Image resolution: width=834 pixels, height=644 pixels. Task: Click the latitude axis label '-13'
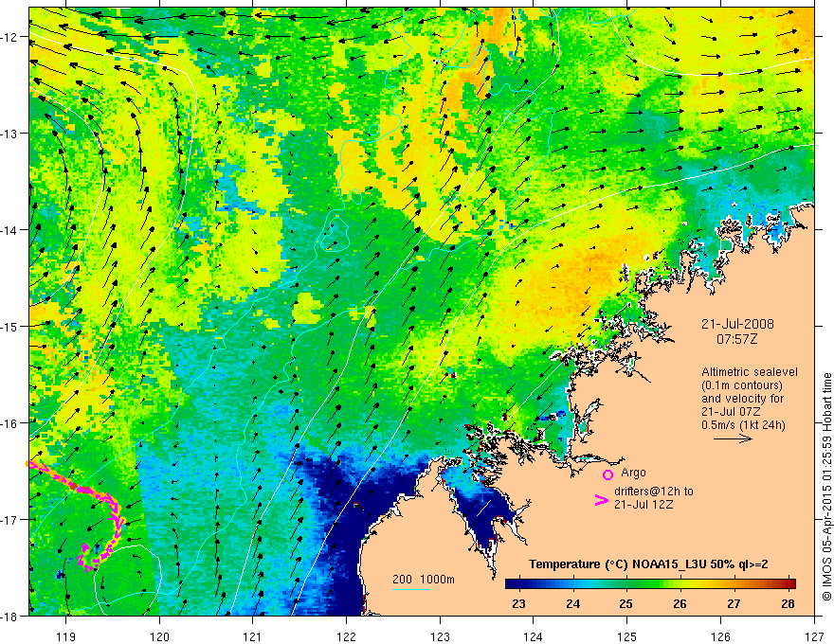pos(10,134)
